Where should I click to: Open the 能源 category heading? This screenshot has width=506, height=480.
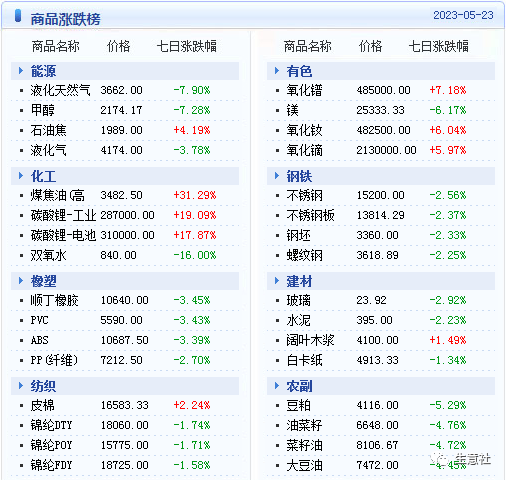tap(43, 71)
